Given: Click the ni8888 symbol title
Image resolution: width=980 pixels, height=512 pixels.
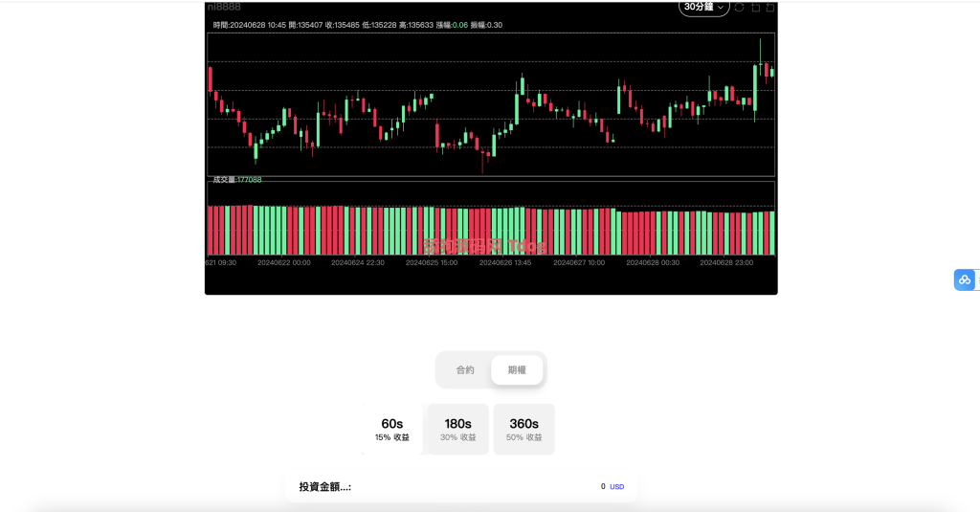Looking at the screenshot, I should (x=224, y=7).
